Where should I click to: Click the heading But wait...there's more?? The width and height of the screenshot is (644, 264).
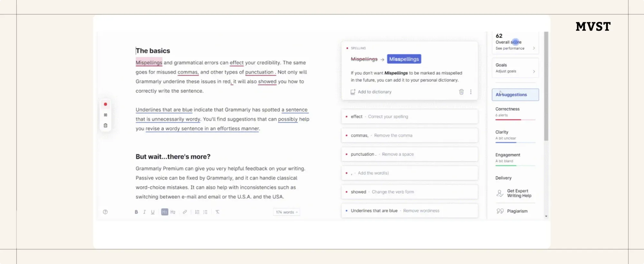pos(173,157)
